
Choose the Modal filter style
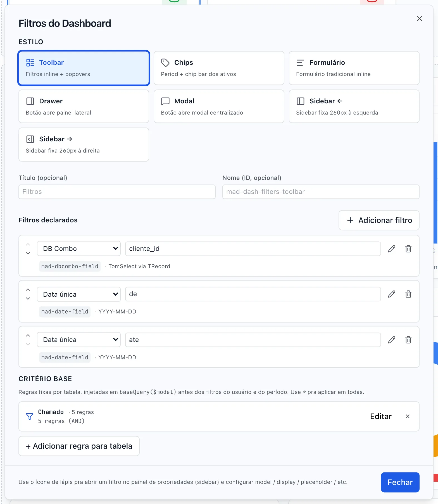pyautogui.click(x=219, y=106)
